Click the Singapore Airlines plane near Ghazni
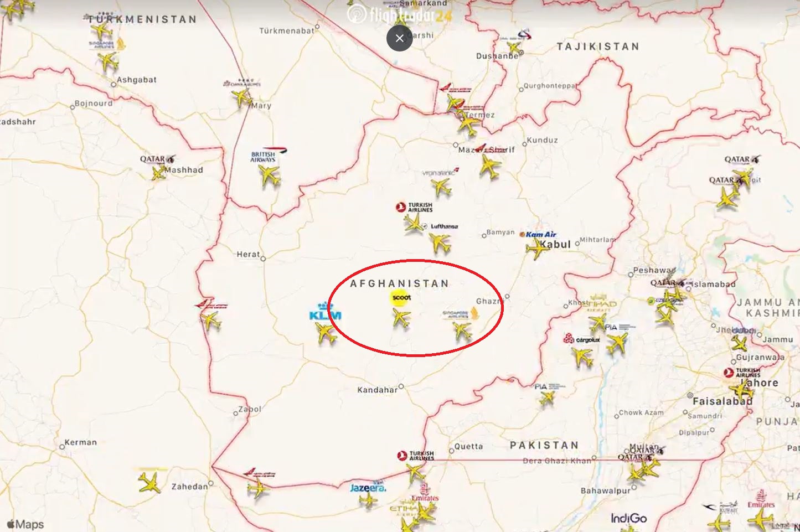The width and height of the screenshot is (800, 532). point(462,331)
